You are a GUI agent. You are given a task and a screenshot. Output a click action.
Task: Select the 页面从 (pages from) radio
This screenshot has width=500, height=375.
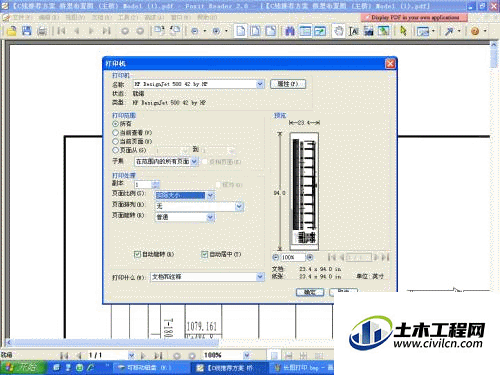tap(116, 150)
